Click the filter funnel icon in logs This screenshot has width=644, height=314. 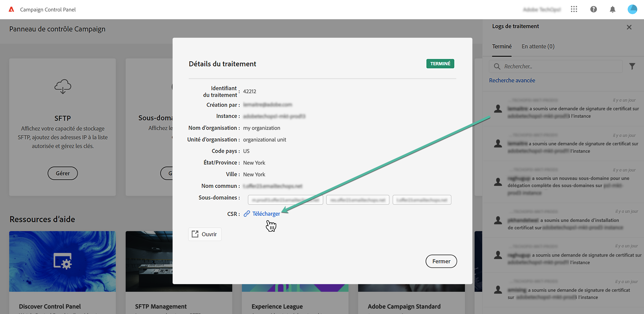tap(632, 66)
